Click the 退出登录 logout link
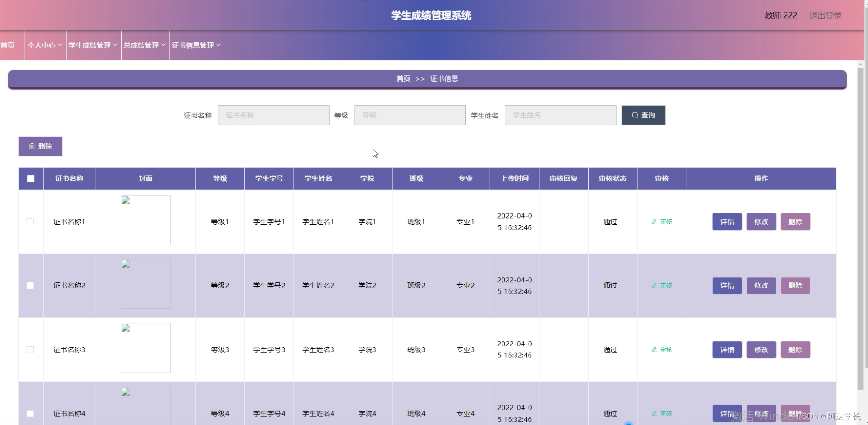Viewport: 868px width, 425px height. [x=824, y=15]
